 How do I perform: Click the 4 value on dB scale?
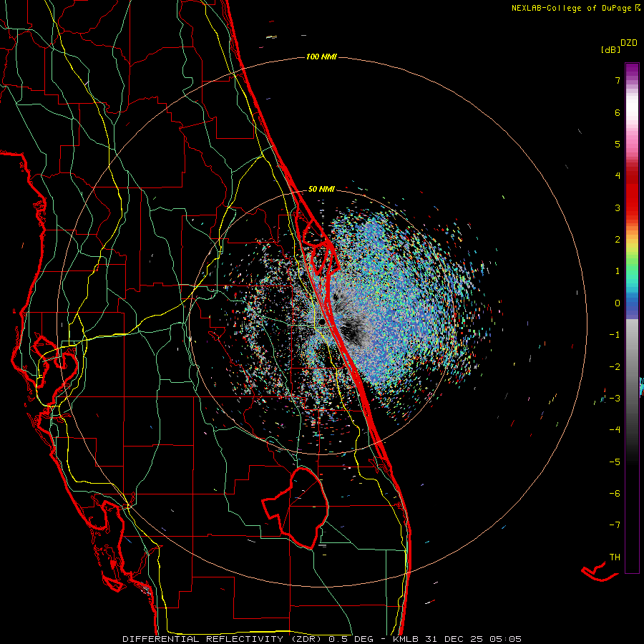click(x=618, y=176)
